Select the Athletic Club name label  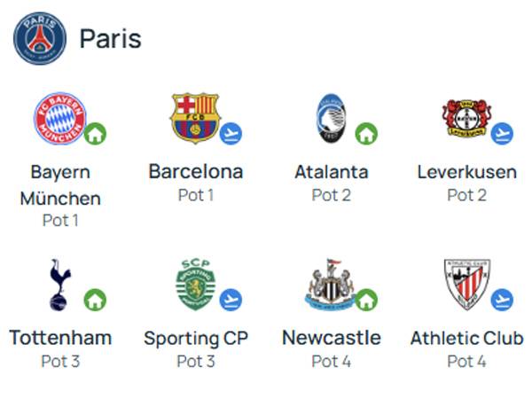[466, 338]
